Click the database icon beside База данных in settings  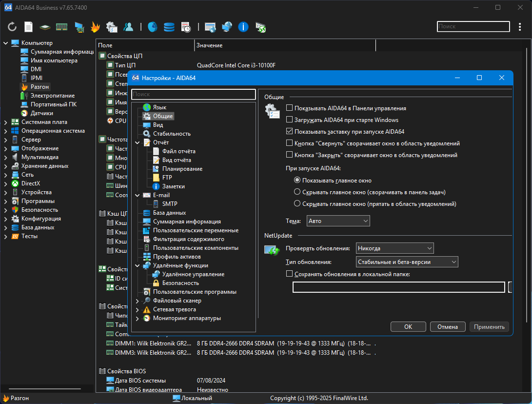(147, 213)
